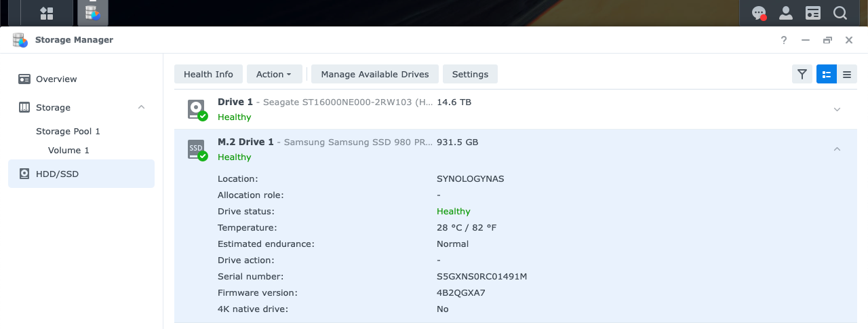Click the Healthy status under Drive 1
Viewport: 868px width, 329px height.
tap(235, 117)
